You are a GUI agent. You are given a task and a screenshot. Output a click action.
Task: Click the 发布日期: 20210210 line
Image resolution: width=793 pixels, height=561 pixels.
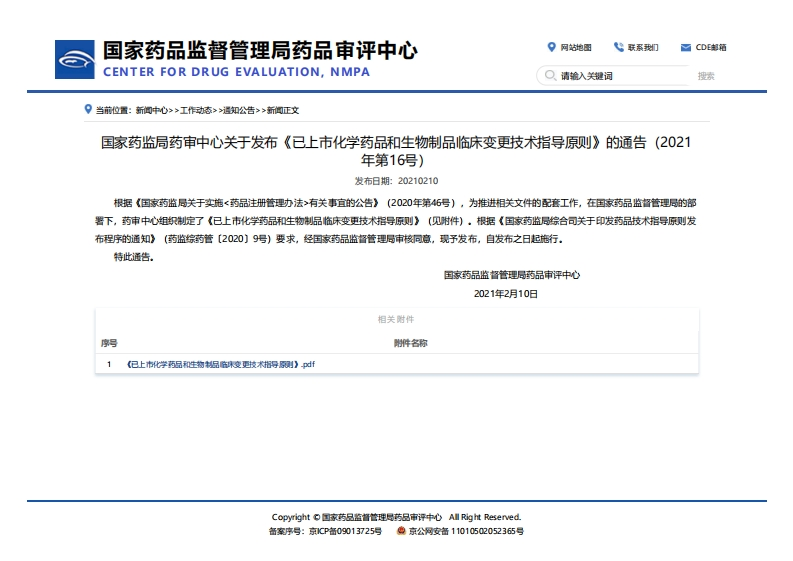pyautogui.click(x=396, y=181)
